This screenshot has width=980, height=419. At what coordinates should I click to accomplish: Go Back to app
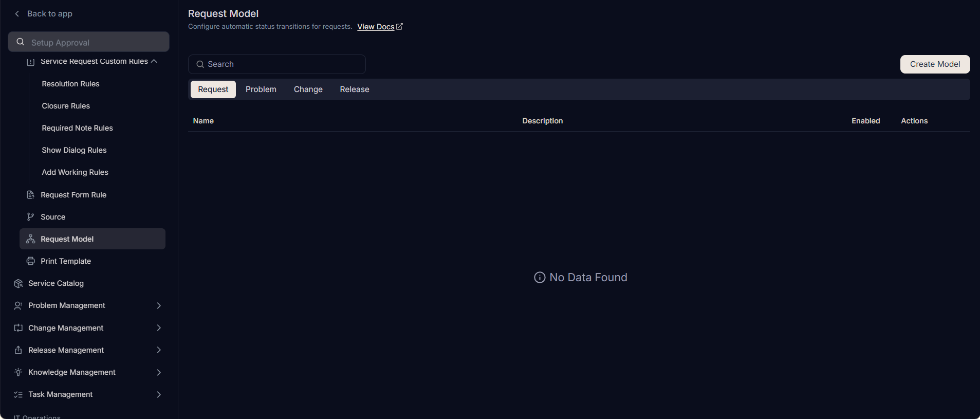tap(50, 14)
